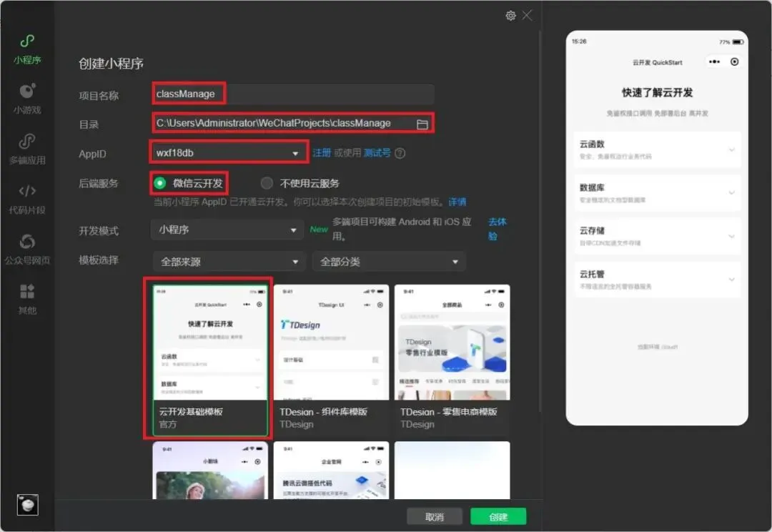Open the 公众号网页 sidebar section
Screen dimensions: 772x532
(27, 250)
